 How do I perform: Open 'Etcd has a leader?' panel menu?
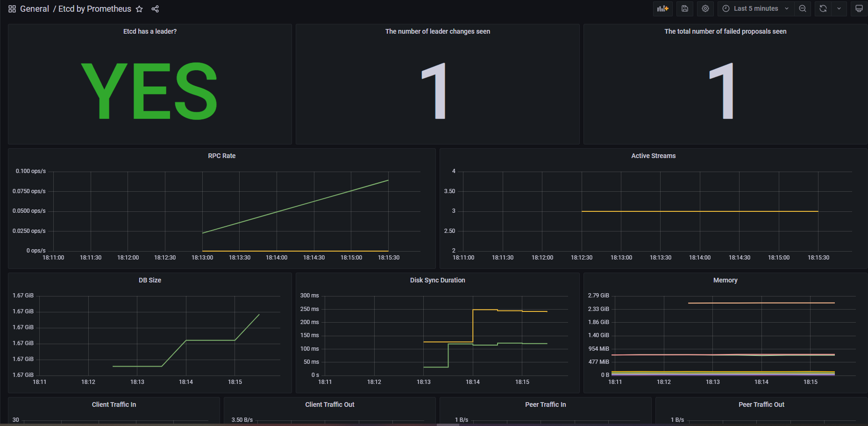pyautogui.click(x=150, y=31)
